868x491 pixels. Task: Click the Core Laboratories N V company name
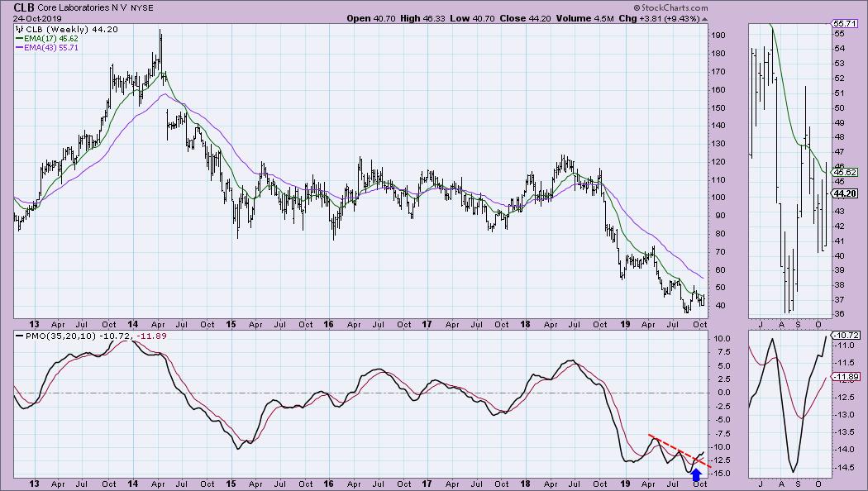coord(82,7)
